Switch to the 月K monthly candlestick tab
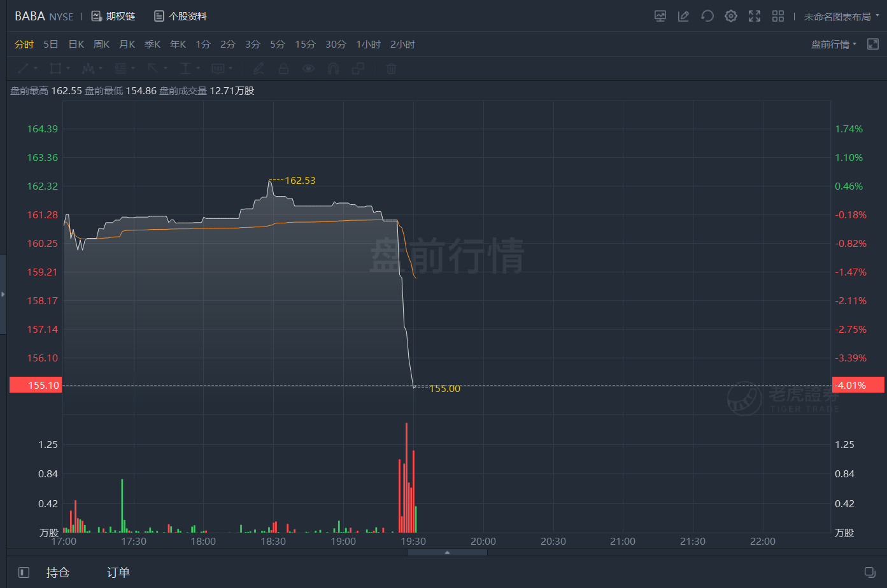 coord(127,44)
